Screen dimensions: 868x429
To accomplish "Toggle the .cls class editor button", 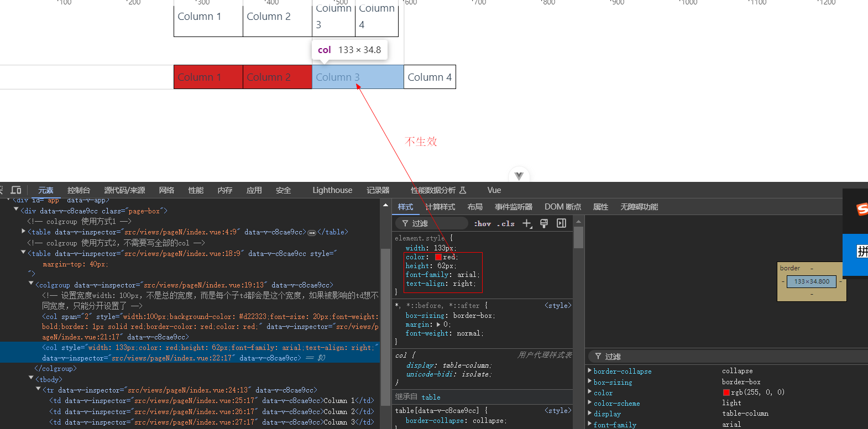I will 506,224.
